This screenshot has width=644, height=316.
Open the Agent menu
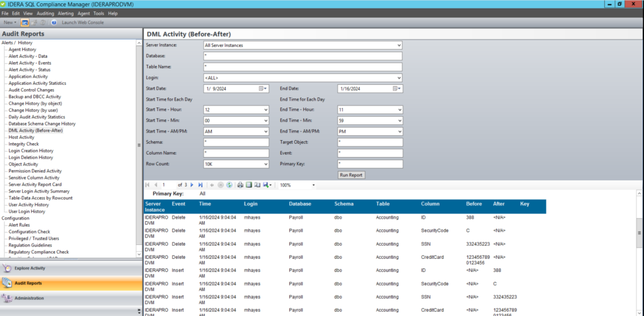coord(84,14)
